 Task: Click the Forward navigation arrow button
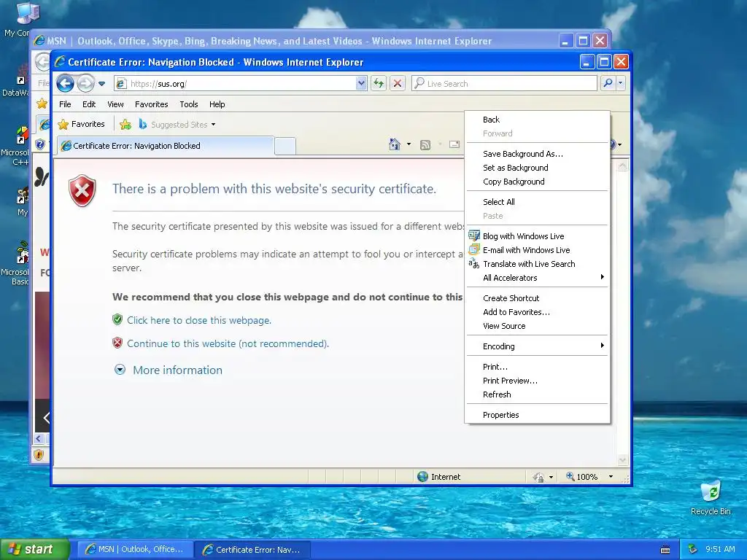(86, 84)
